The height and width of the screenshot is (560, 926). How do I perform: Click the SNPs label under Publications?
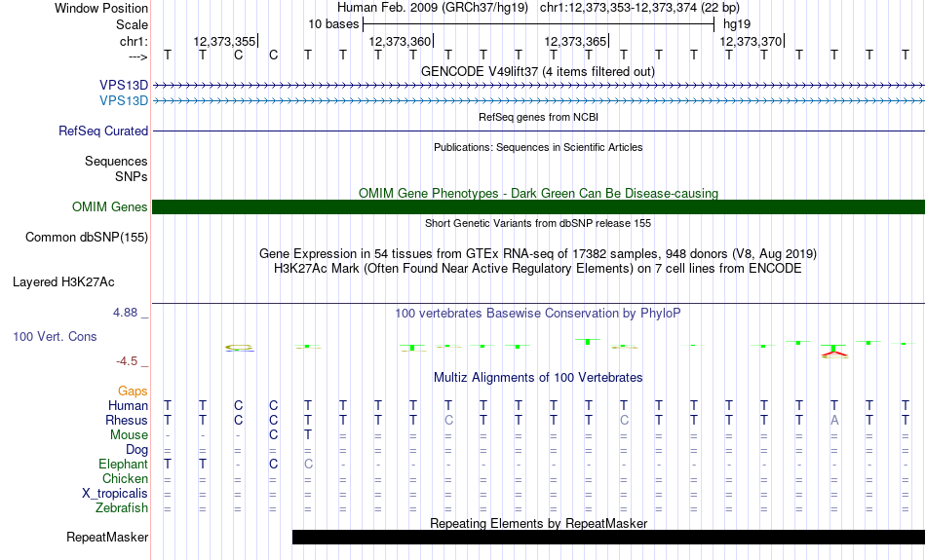[132, 176]
